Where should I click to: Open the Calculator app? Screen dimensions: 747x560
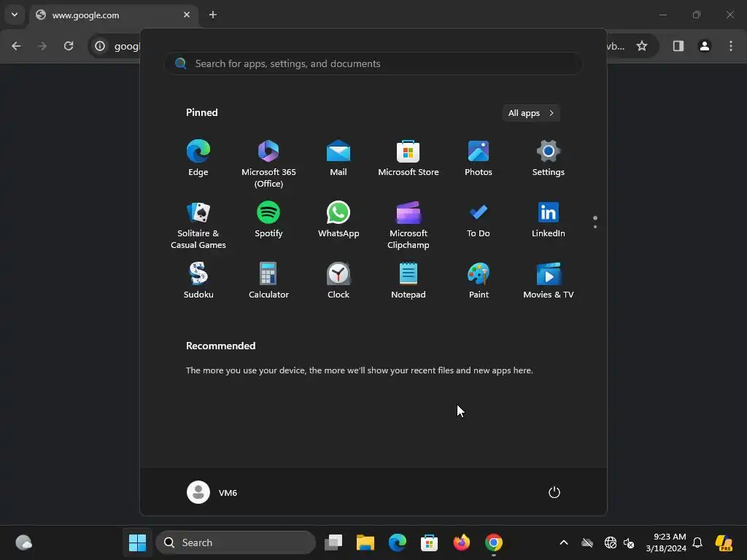point(268,281)
